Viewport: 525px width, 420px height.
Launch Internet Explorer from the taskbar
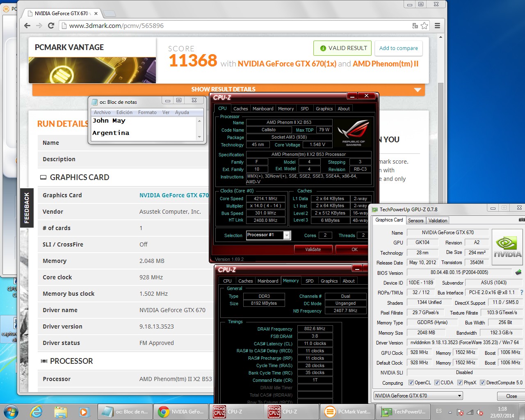[36, 411]
